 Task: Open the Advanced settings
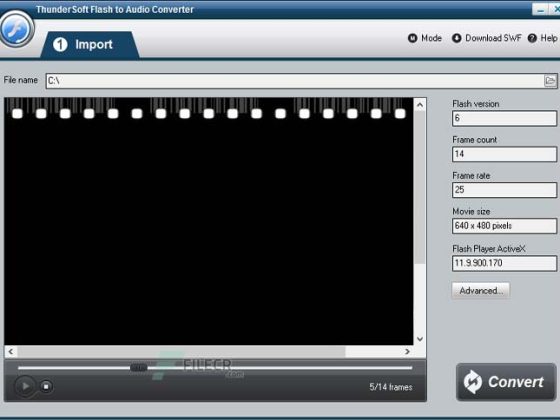(x=481, y=290)
